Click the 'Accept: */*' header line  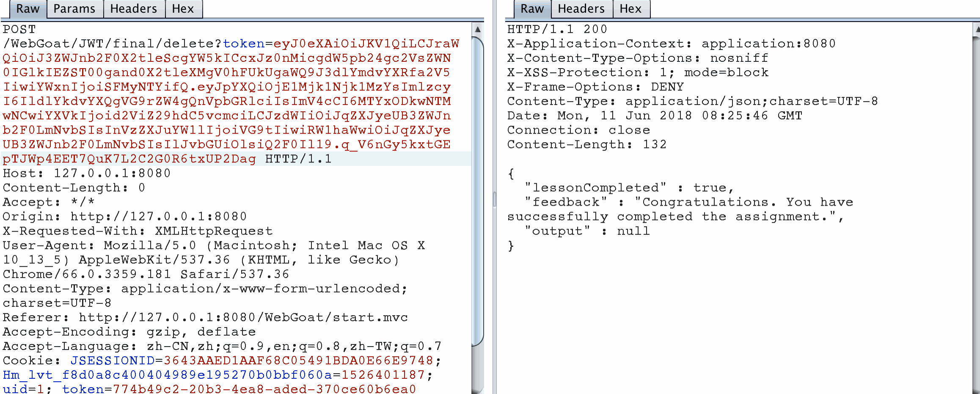point(49,202)
